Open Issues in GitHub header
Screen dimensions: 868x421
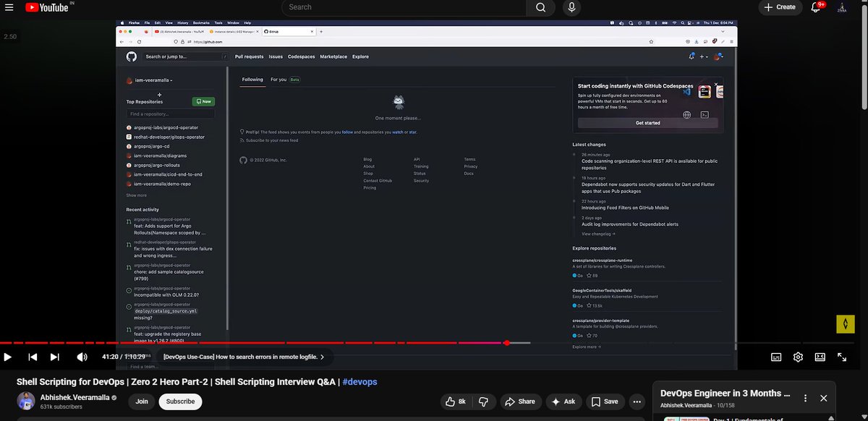[276, 56]
